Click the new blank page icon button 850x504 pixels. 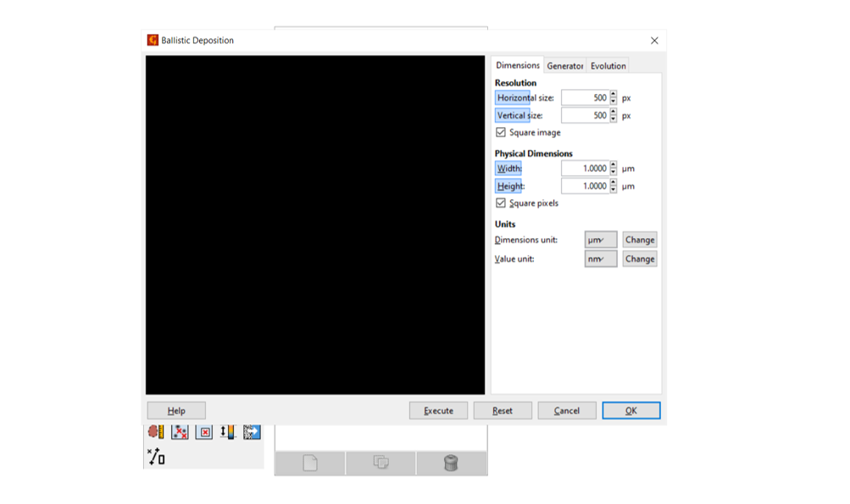click(x=310, y=462)
